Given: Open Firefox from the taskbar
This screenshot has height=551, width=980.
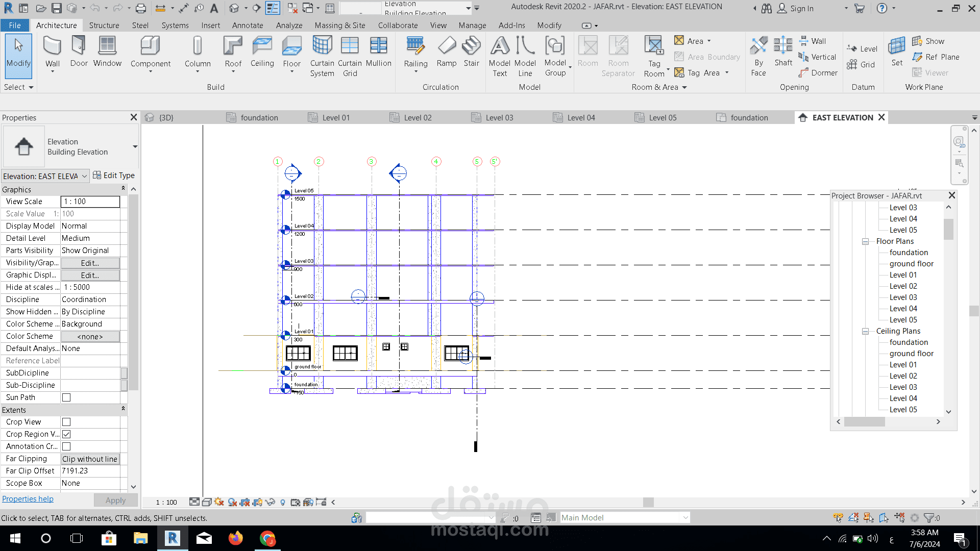Looking at the screenshot, I should [236, 538].
